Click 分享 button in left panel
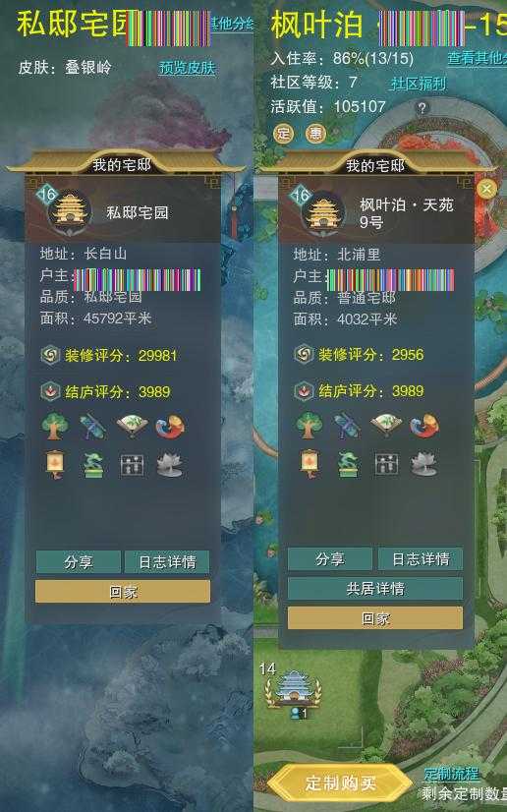507x812 pixels. coord(79,562)
